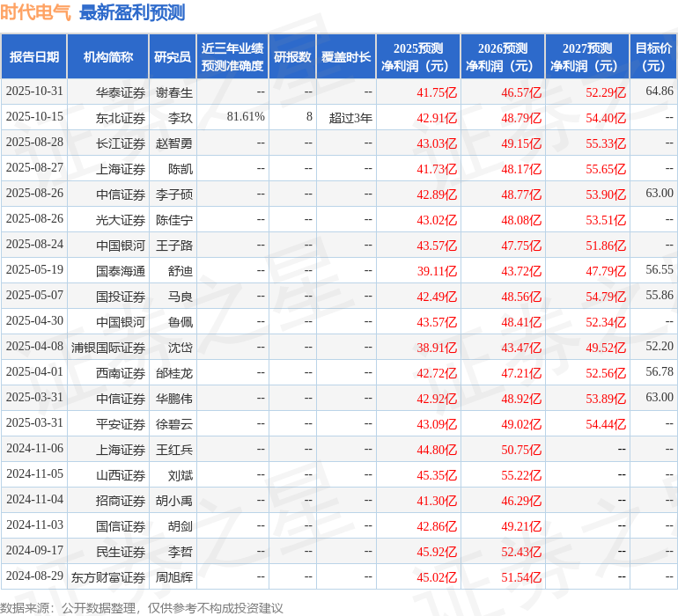Click the 2024-08-29 report date cell
Viewport: 678px width, 616px height.
[x=34, y=577]
